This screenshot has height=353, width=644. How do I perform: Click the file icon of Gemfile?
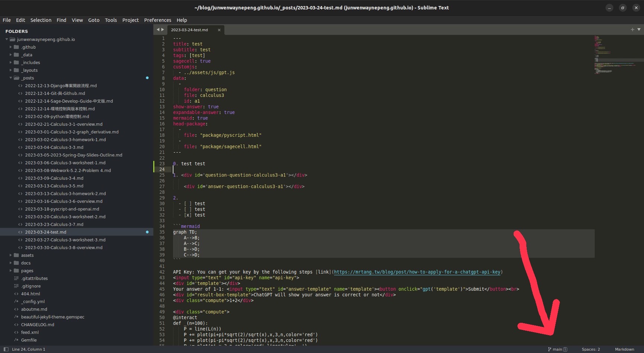[x=16, y=340]
